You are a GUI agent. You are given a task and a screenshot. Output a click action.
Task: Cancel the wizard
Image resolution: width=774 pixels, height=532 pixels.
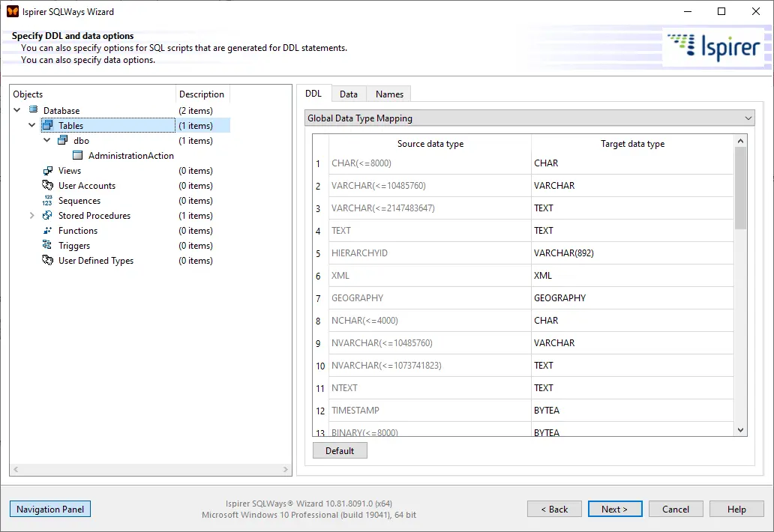tap(676, 510)
